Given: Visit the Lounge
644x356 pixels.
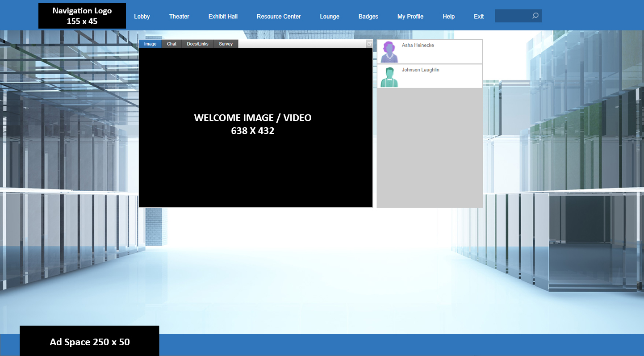Looking at the screenshot, I should (330, 17).
